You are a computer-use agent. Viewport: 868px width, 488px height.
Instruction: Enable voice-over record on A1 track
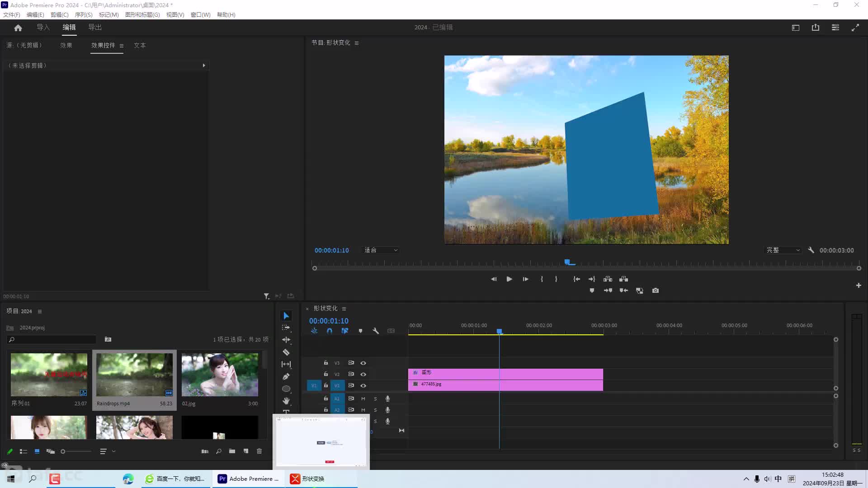point(387,399)
